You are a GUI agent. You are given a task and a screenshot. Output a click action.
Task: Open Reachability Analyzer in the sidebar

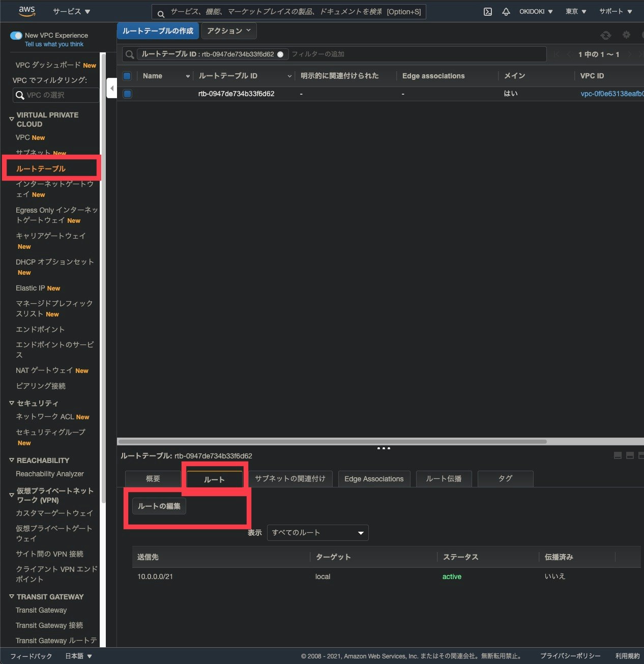click(50, 474)
